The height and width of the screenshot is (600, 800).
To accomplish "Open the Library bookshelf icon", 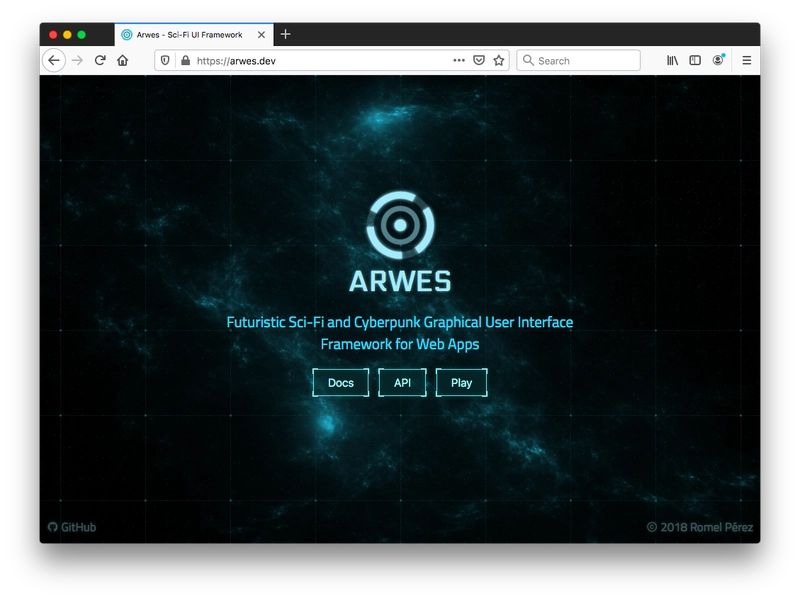I will click(x=672, y=61).
